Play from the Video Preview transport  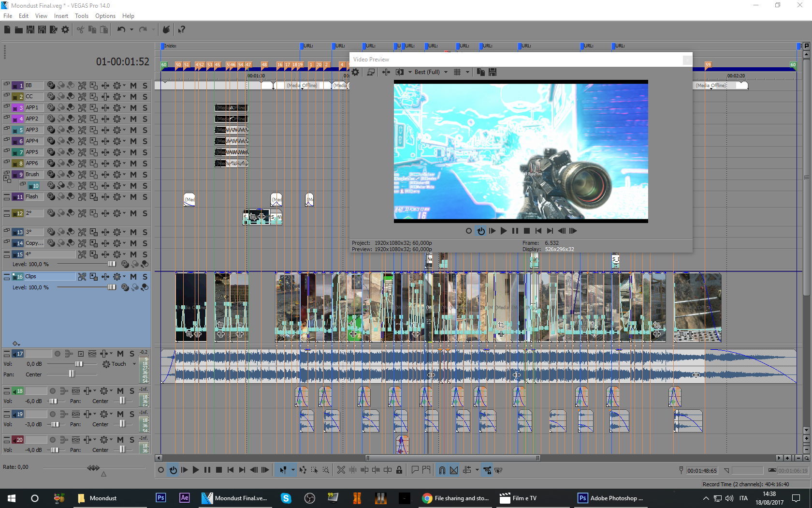pyautogui.click(x=504, y=231)
